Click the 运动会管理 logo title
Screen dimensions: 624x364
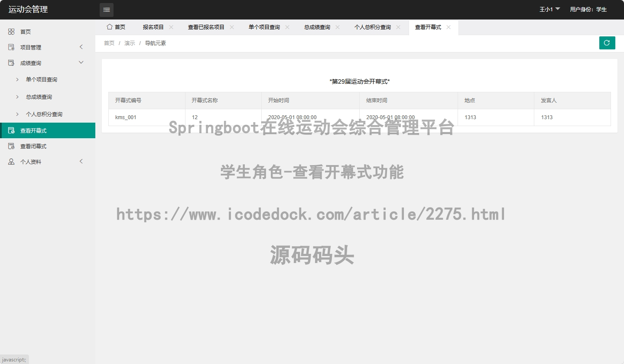tap(28, 10)
